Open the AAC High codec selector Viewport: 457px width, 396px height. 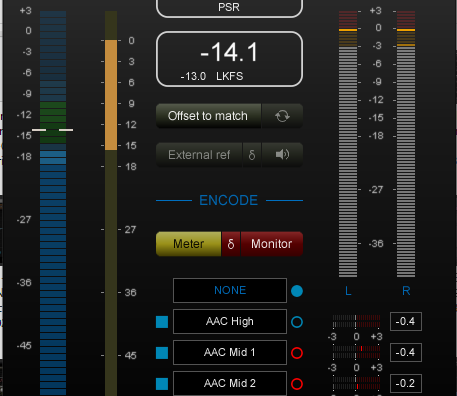230,321
